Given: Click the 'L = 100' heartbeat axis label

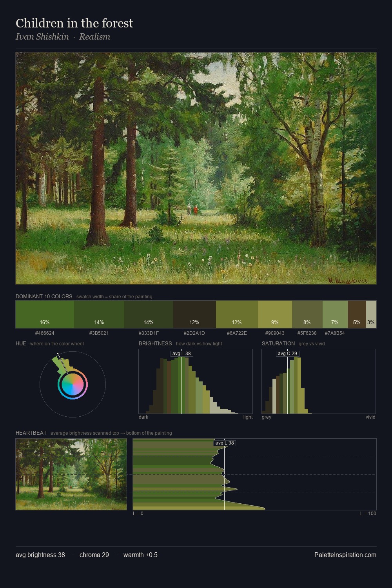Looking at the screenshot, I should 368,514.
